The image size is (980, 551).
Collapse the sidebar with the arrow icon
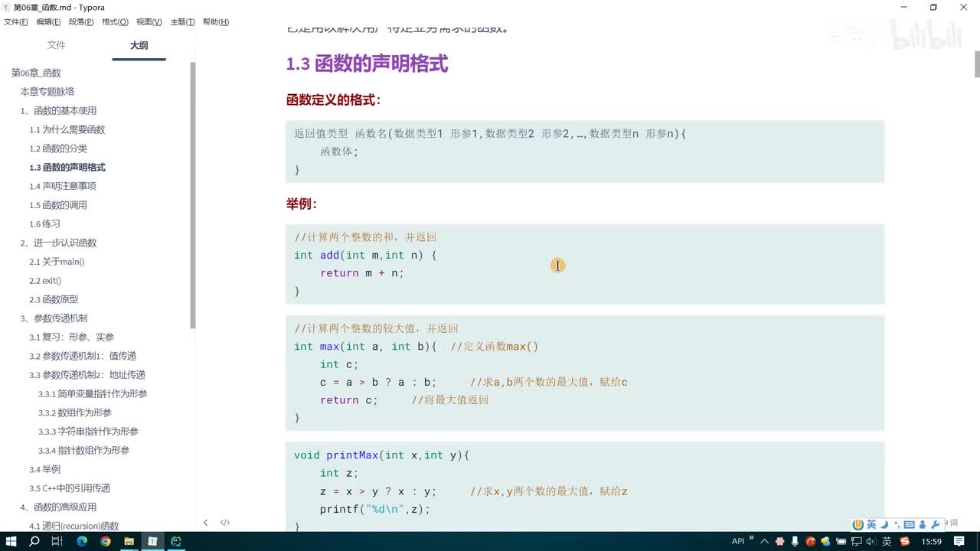coord(205,523)
